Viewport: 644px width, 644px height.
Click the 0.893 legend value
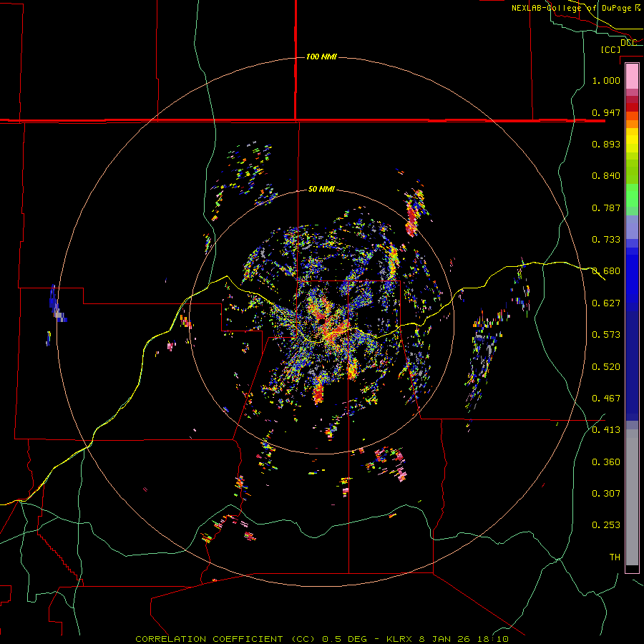(606, 144)
